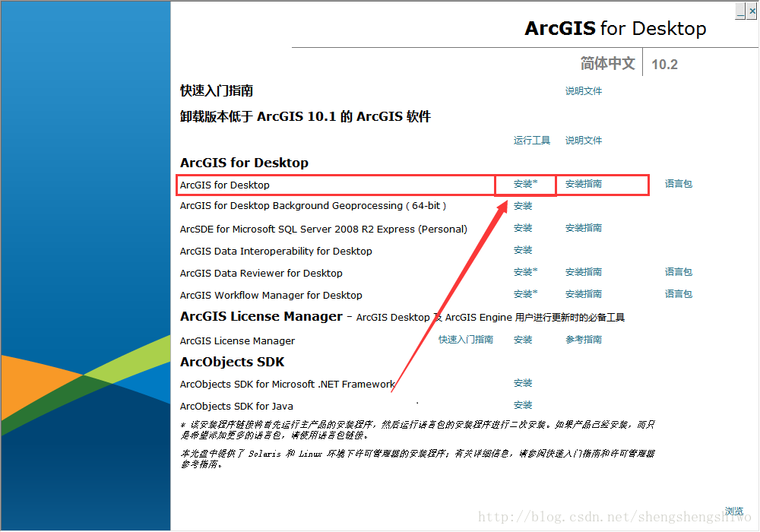Viewport: 760px width, 532px height.
Task: Open 安装指南 for Workflow Manager
Action: click(x=584, y=294)
